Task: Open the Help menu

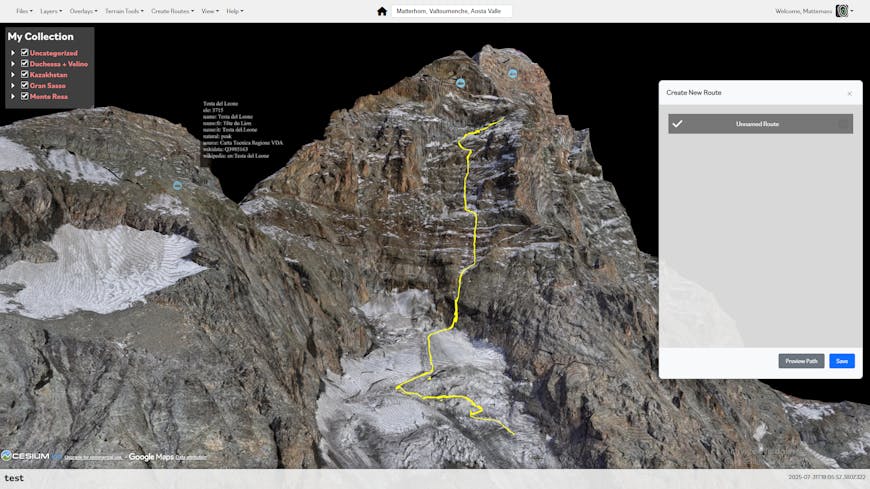Action: 235,11
